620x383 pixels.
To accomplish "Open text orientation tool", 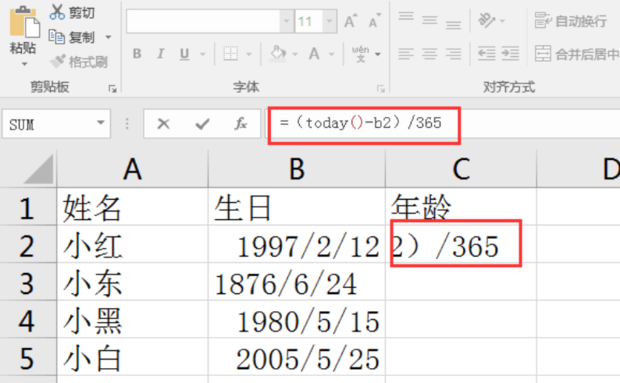I will (487, 20).
